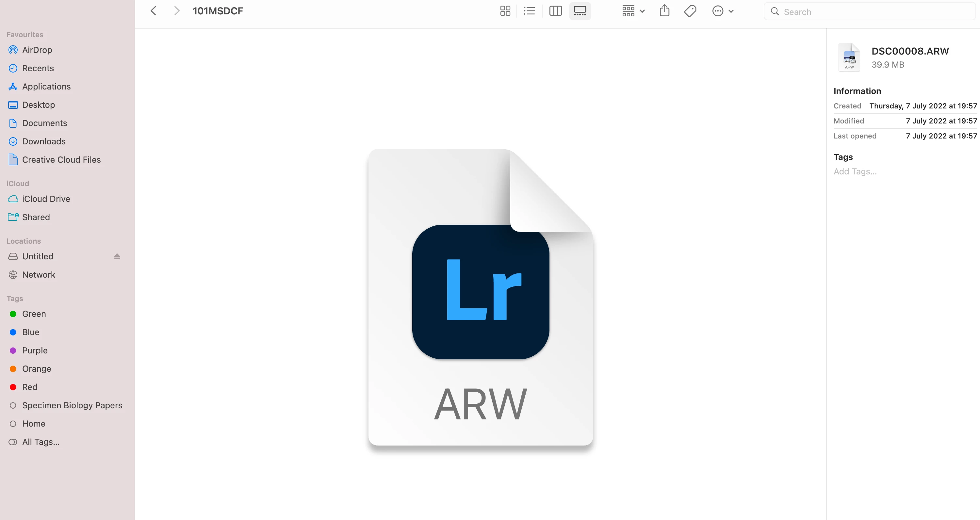Go back with the left chevron
This screenshot has height=520, width=980.
coord(153,11)
